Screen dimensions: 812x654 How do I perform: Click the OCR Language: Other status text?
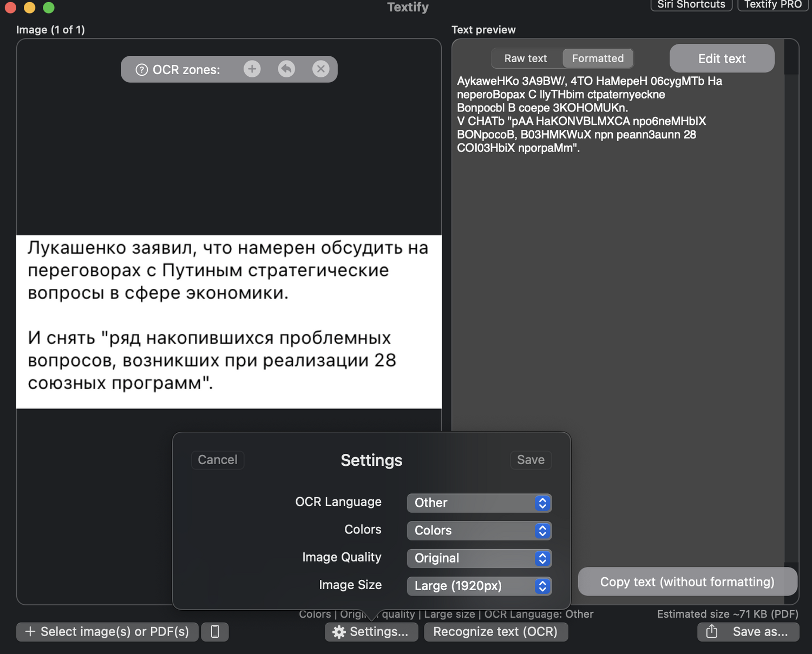[539, 614]
